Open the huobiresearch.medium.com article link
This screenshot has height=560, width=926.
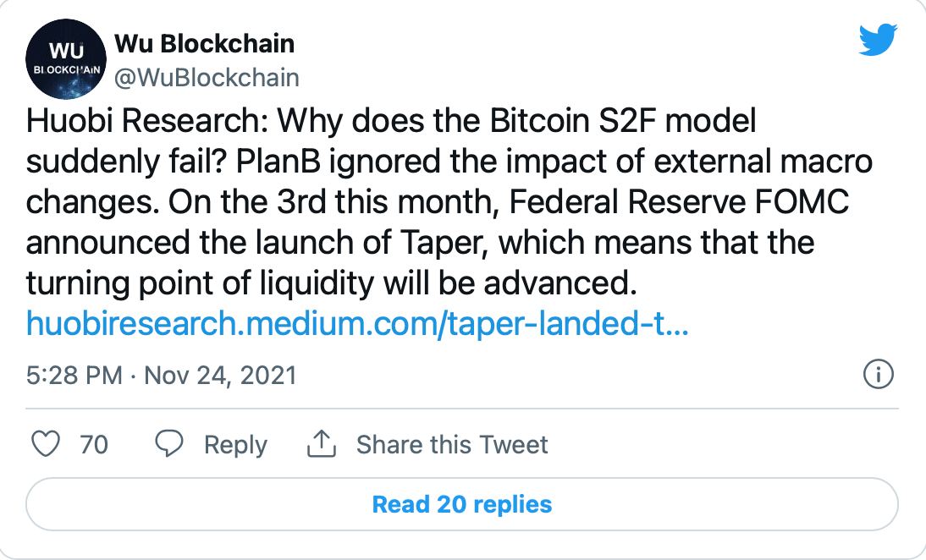[357, 323]
